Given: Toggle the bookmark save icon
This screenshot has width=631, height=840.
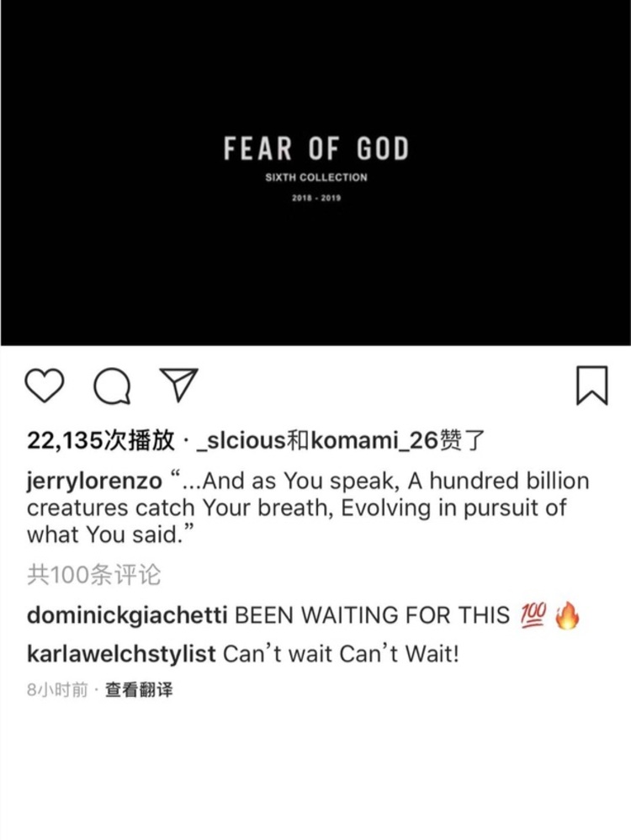Looking at the screenshot, I should (x=592, y=385).
